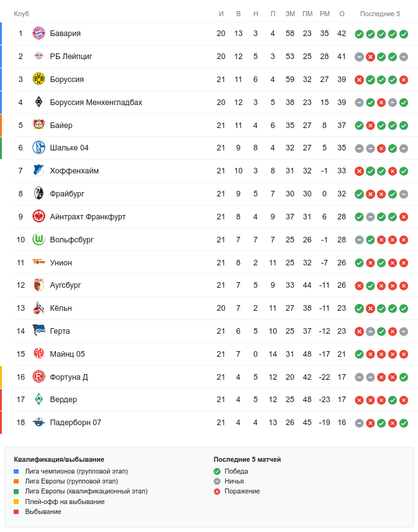Click the Bavaria club logo
The image size is (418, 532).
[39, 34]
